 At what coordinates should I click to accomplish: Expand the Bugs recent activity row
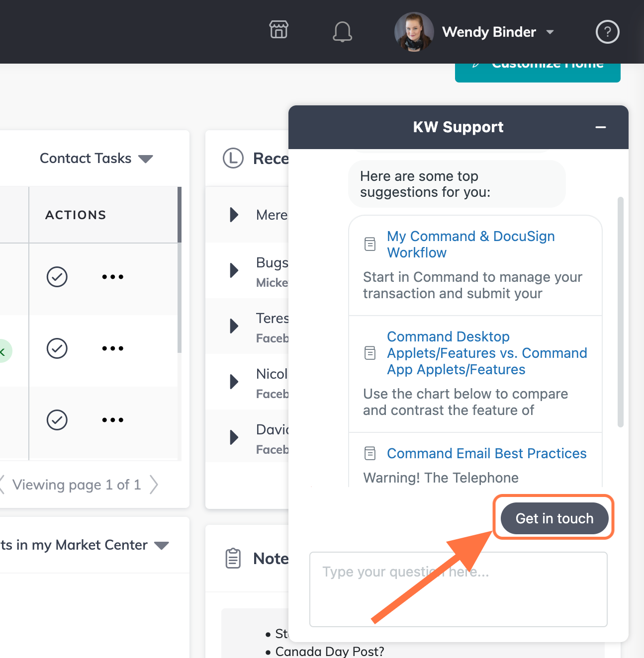point(234,270)
